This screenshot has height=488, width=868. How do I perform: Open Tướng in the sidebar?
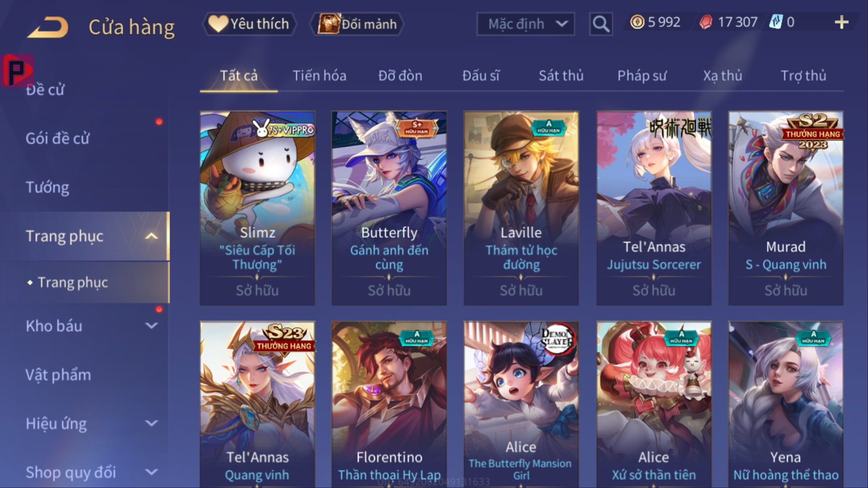48,187
